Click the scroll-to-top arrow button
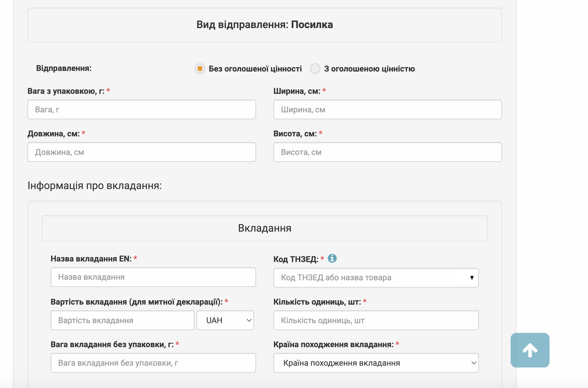This screenshot has width=588, height=388. (x=530, y=350)
